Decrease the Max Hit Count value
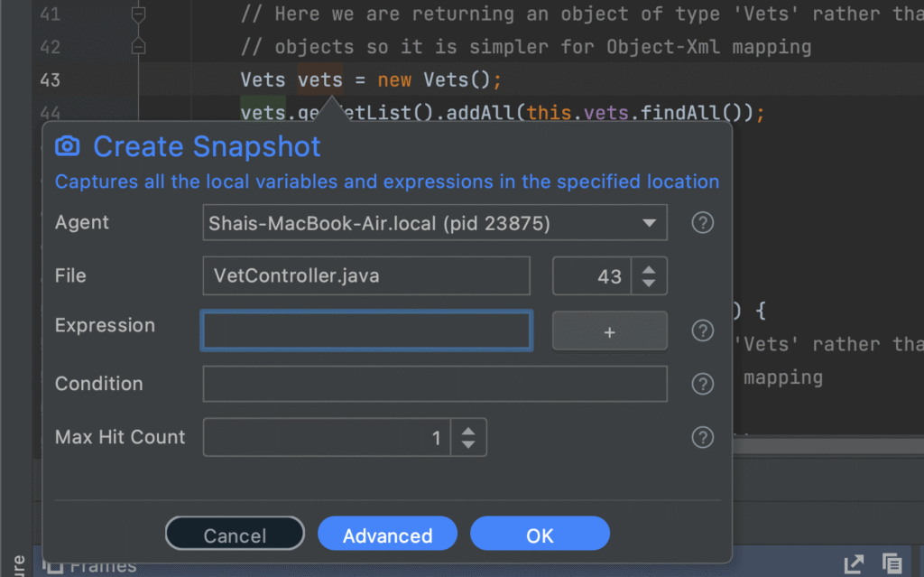Screen dimensions: 924x577 (x=467, y=444)
